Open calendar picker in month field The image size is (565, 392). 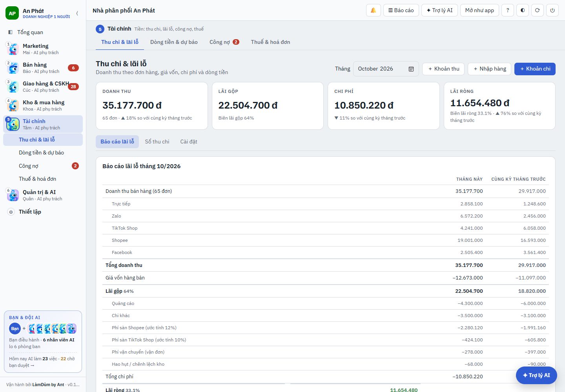pyautogui.click(x=411, y=69)
